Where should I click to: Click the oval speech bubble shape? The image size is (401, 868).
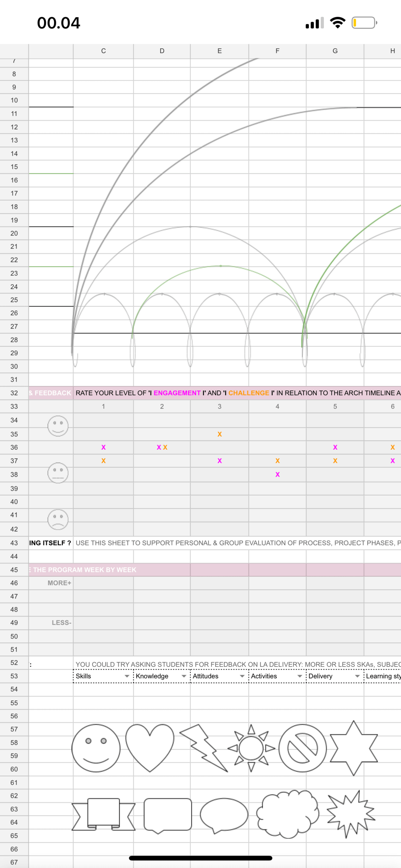pos(224,814)
